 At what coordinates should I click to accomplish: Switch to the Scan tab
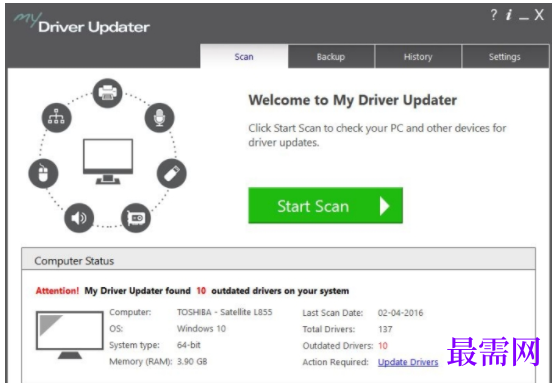[x=244, y=56]
